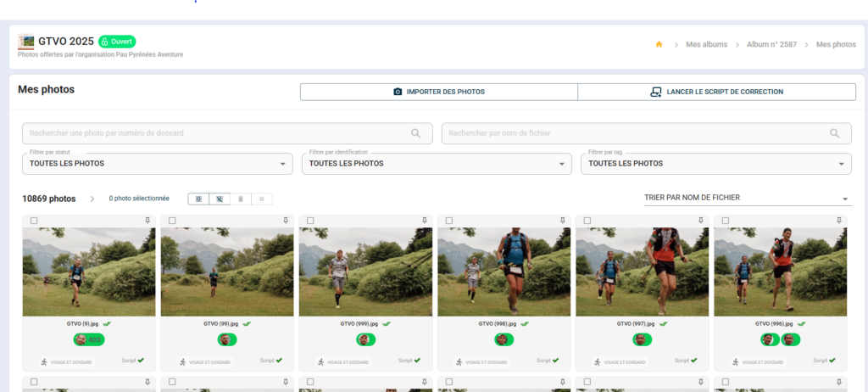868x392 pixels.
Task: Click the pin icon on GTVO (996).jpg
Action: (x=839, y=221)
